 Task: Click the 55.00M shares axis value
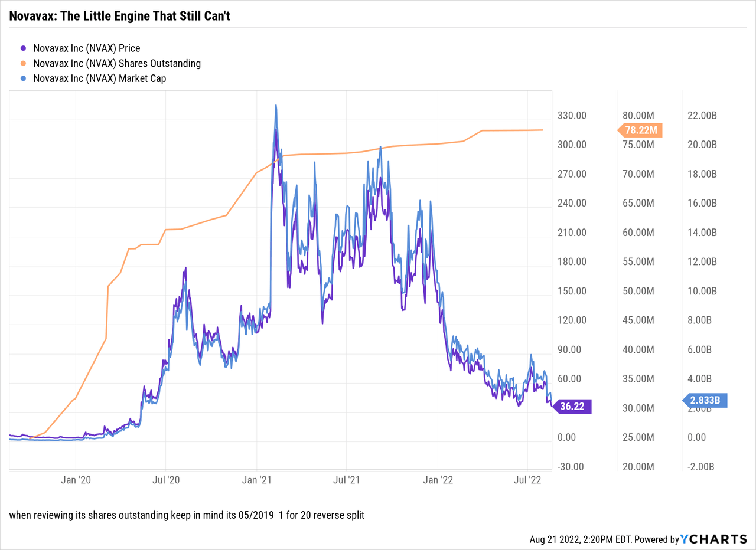(x=640, y=262)
